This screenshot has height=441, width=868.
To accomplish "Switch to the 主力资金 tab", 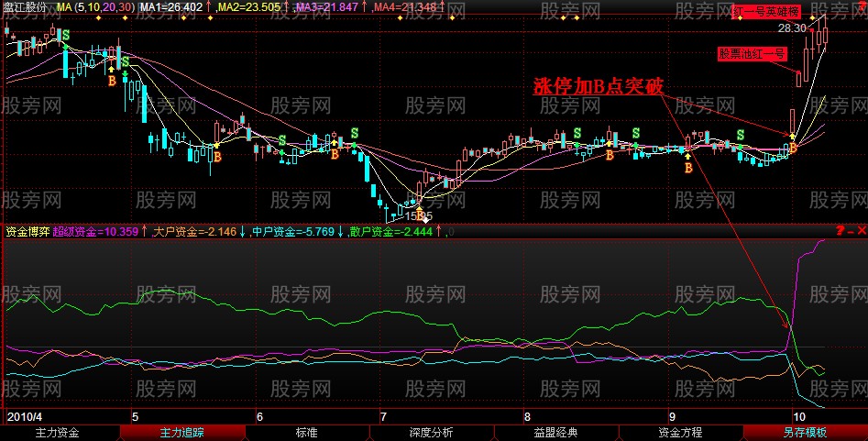I will click(57, 433).
